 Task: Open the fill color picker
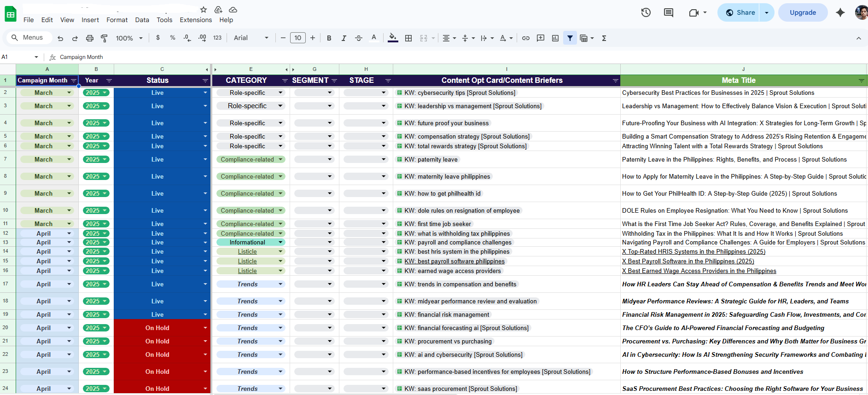point(393,38)
